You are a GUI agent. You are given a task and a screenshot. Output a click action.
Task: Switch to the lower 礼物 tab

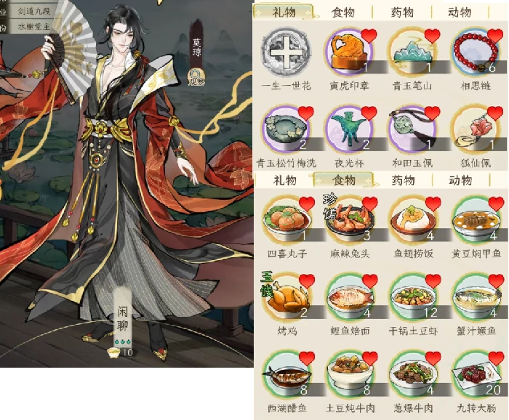point(285,180)
